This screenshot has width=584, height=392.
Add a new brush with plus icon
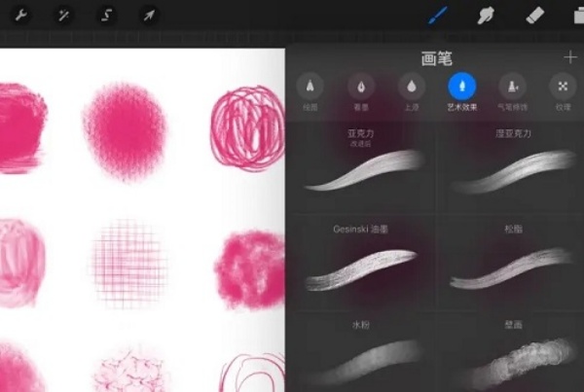tap(570, 57)
